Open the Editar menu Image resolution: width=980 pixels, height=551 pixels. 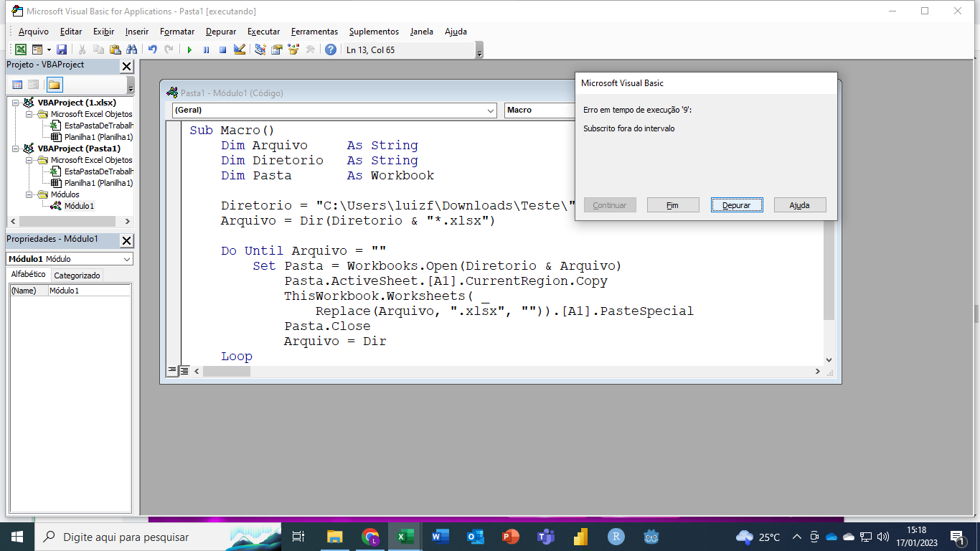[x=71, y=32]
